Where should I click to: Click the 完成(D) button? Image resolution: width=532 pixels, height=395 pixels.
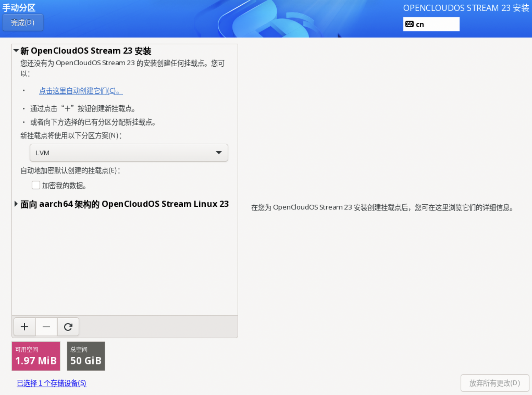[x=22, y=22]
